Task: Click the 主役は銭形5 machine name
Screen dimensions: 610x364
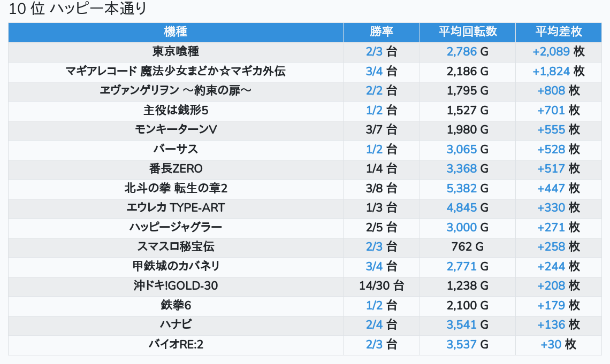Action: pyautogui.click(x=176, y=111)
